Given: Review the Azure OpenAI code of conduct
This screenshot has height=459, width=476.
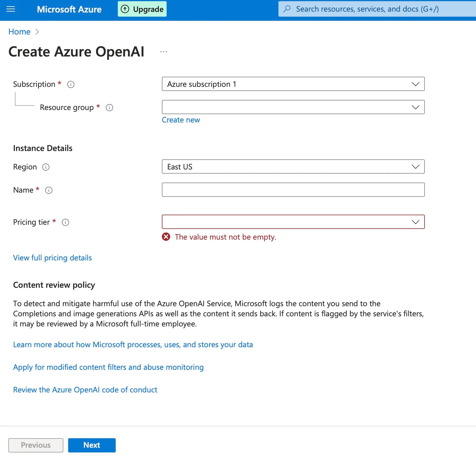Looking at the screenshot, I should [x=85, y=389].
